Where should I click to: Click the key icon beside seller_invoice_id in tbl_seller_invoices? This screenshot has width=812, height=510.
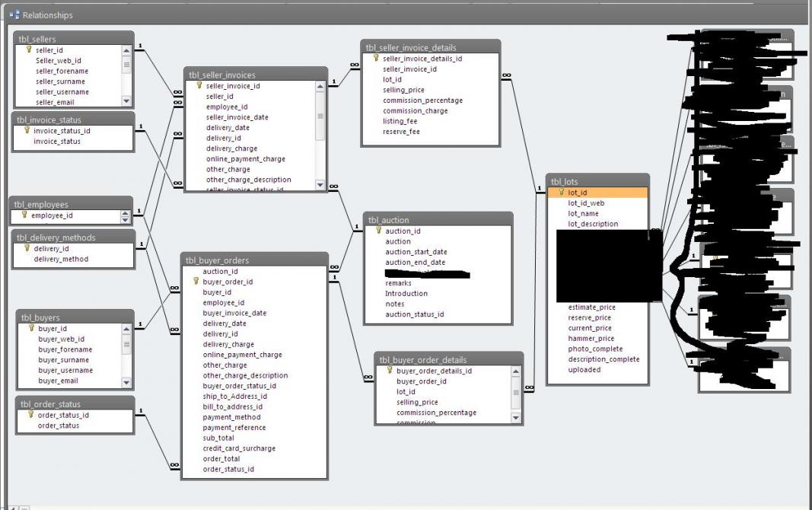[x=199, y=85]
